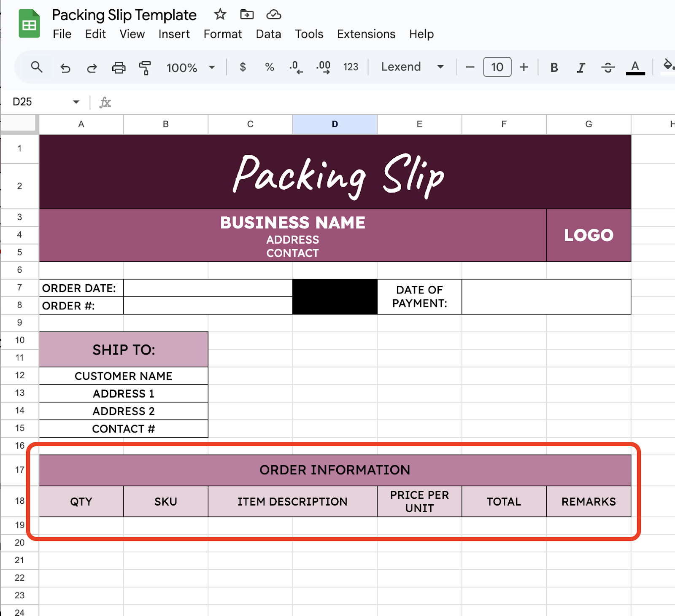Expand the Name box dropdown arrow
675x616 pixels.
[76, 102]
